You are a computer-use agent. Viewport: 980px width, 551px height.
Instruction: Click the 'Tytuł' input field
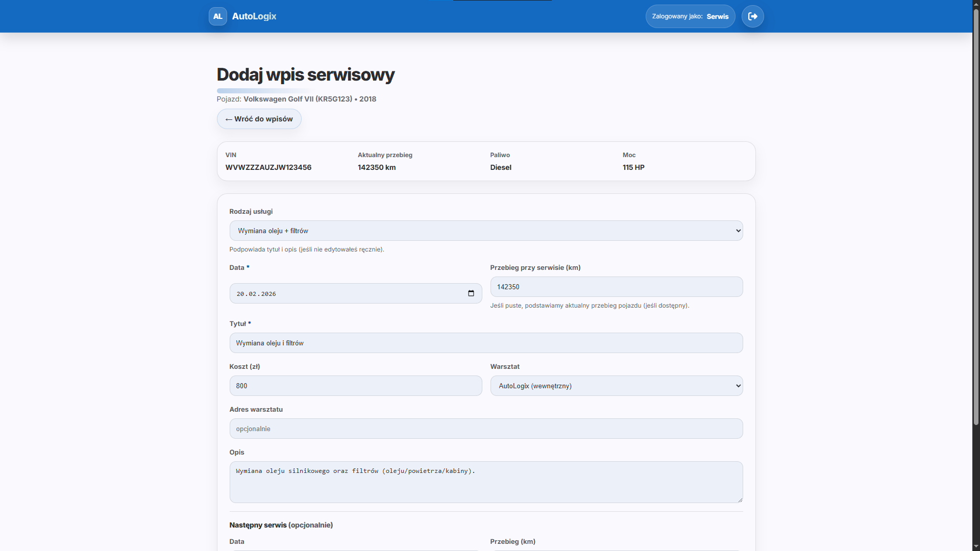(x=486, y=343)
